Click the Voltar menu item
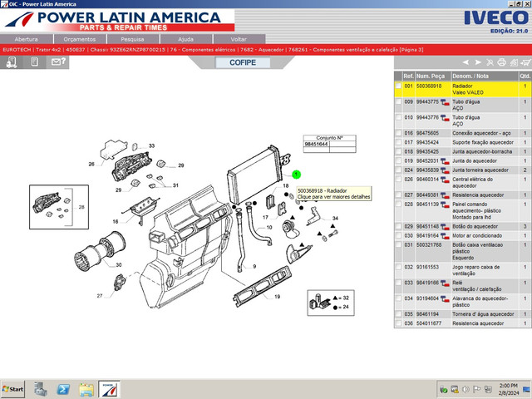Viewport: 532px width, 399px height. coord(239,39)
